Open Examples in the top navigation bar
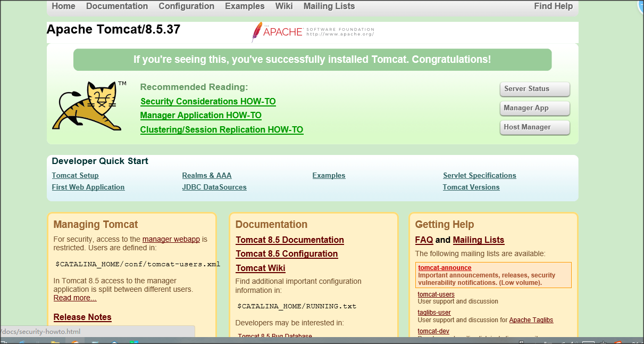Image resolution: width=644 pixels, height=344 pixels. point(245,6)
